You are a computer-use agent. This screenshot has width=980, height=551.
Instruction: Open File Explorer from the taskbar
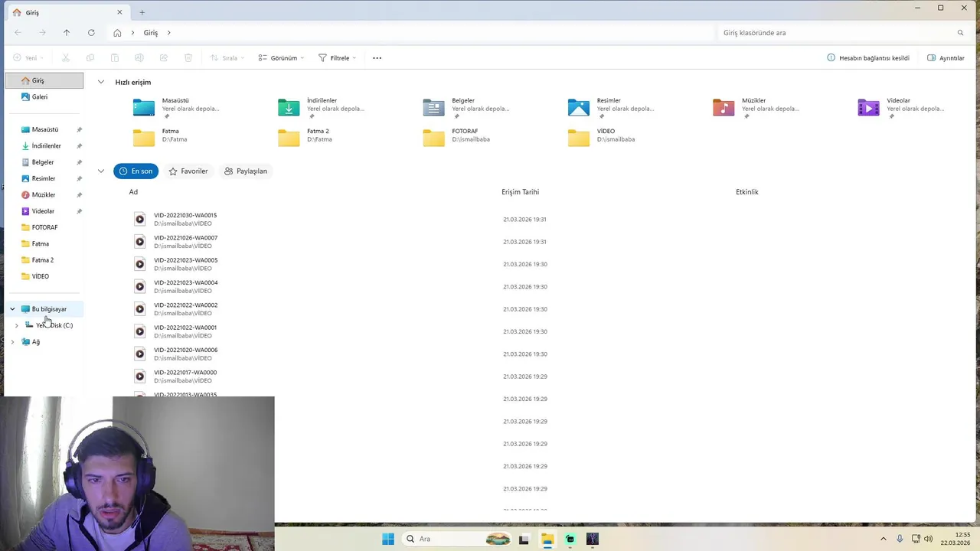547,539
